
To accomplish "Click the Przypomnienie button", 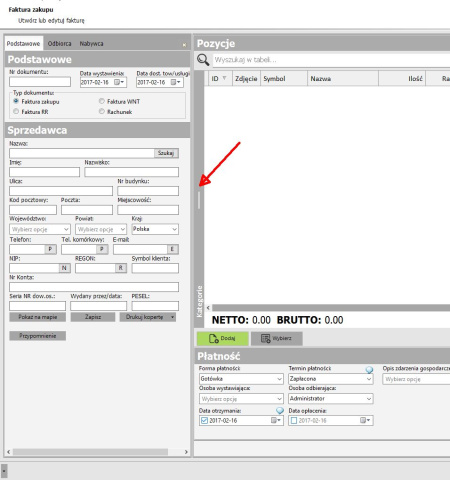I will (38, 336).
